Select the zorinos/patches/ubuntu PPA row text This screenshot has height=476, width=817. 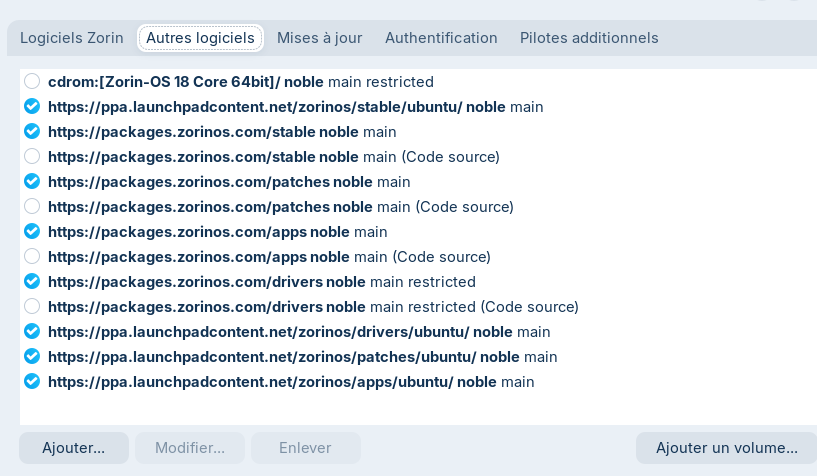pos(302,356)
